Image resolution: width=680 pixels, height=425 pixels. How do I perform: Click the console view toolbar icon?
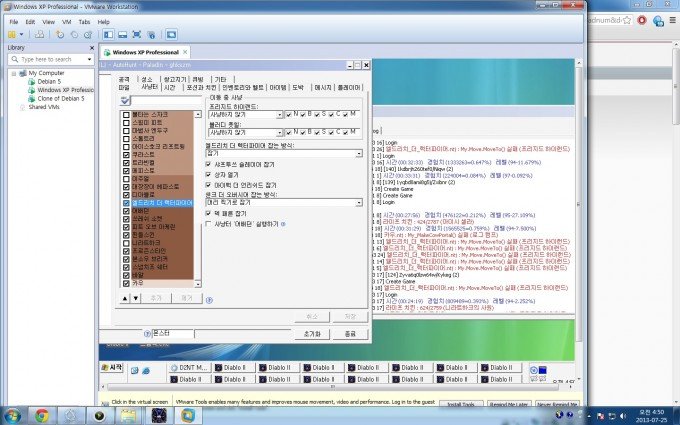[171, 35]
